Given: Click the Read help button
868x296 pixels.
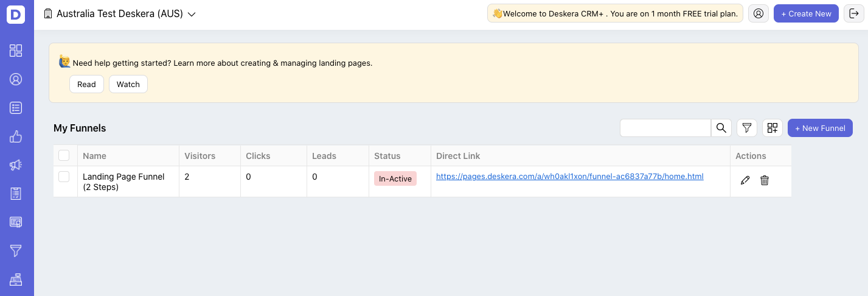Looking at the screenshot, I should click(x=86, y=84).
